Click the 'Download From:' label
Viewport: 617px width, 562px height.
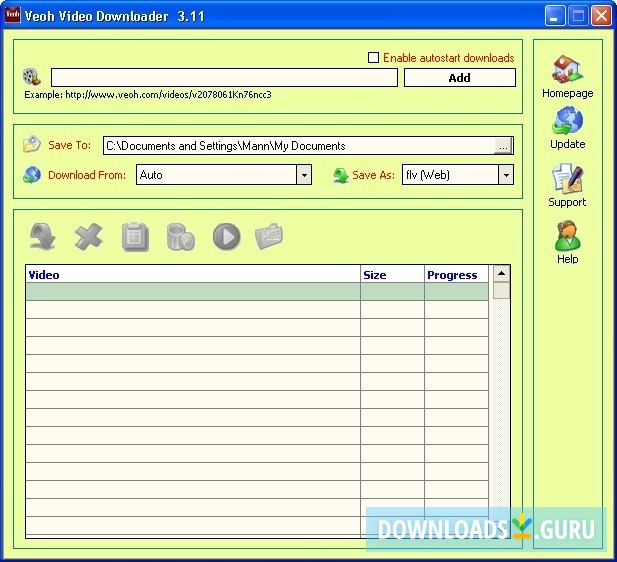pyautogui.click(x=87, y=175)
